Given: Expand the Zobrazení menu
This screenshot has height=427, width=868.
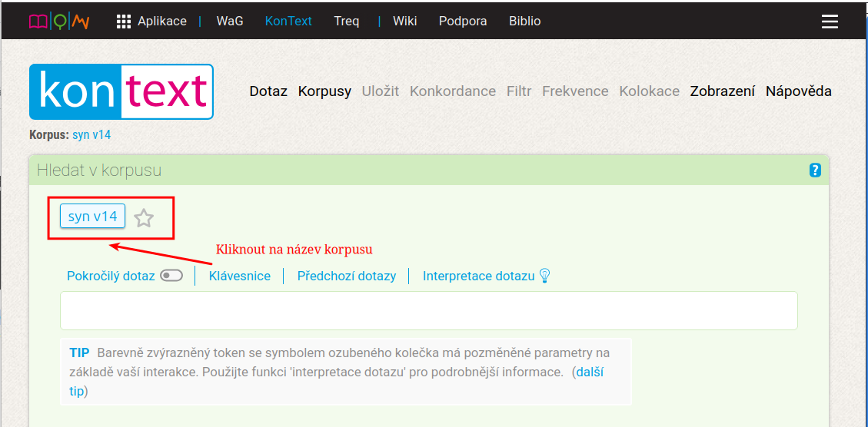Looking at the screenshot, I should coord(722,91).
